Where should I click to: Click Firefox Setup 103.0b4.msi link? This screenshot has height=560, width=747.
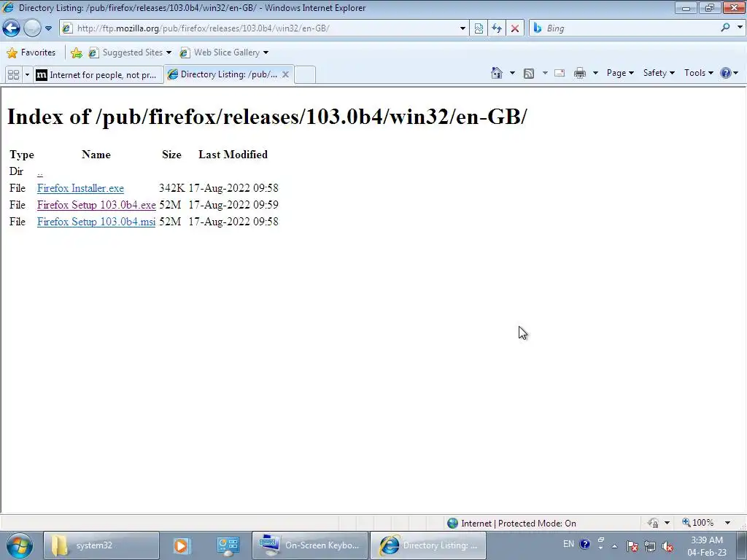[96, 222]
